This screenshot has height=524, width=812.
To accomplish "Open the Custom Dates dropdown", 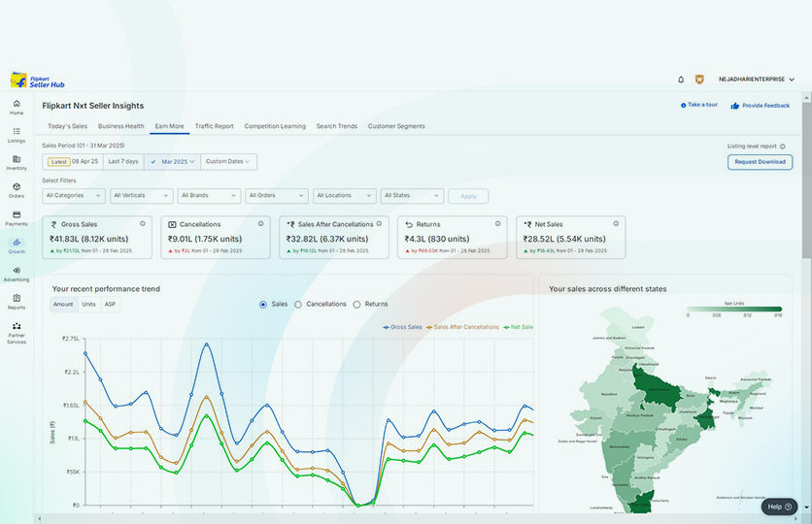I will pyautogui.click(x=228, y=162).
